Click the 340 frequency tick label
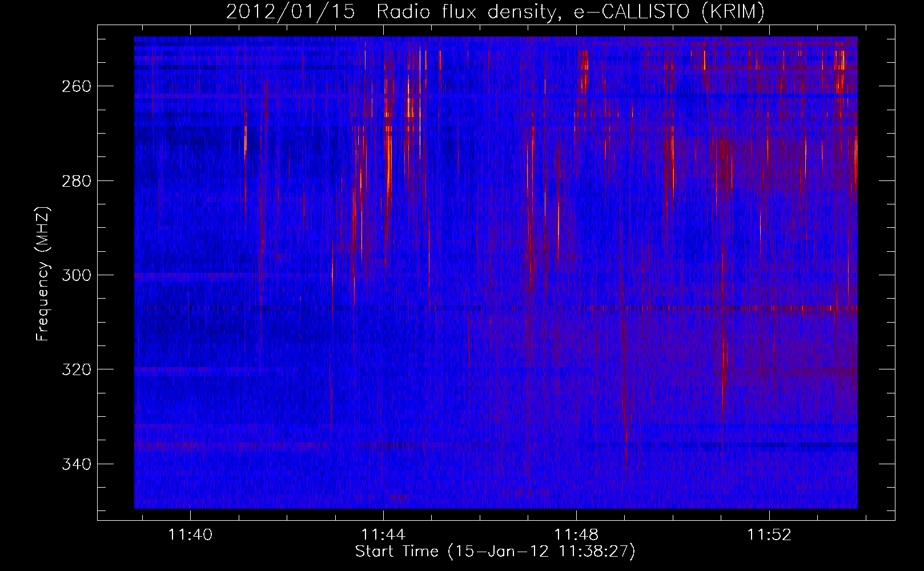 click(76, 464)
